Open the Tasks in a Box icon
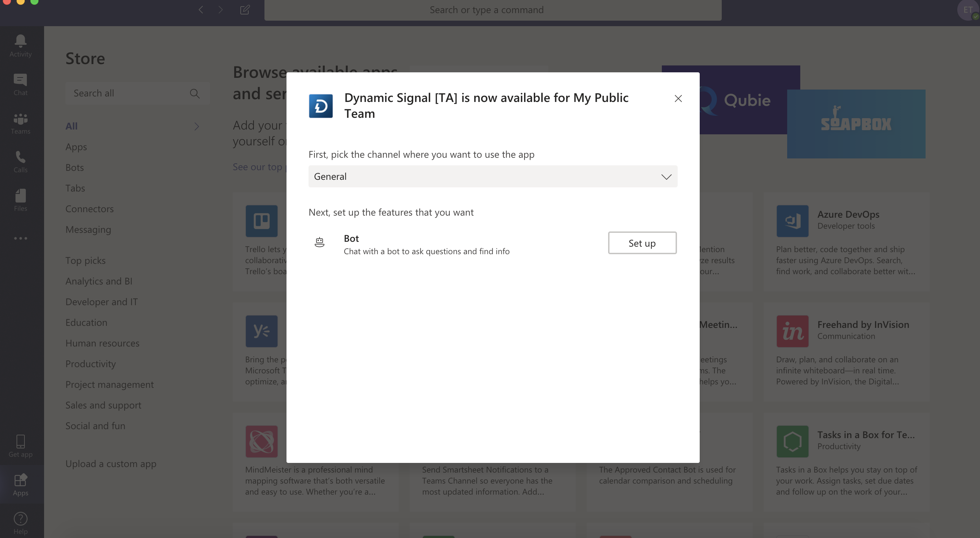Viewport: 980px width, 538px height. point(792,441)
